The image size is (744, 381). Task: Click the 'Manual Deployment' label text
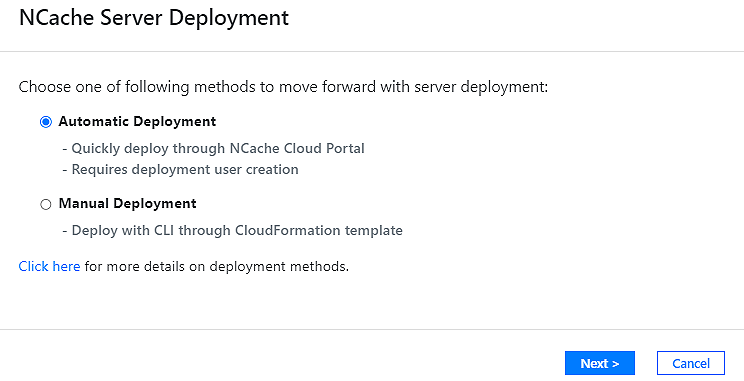(x=127, y=204)
